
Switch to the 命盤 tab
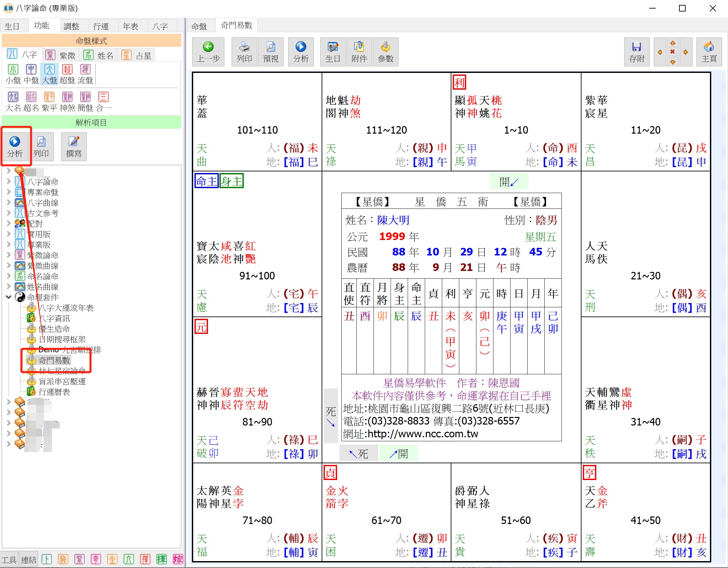(x=199, y=26)
